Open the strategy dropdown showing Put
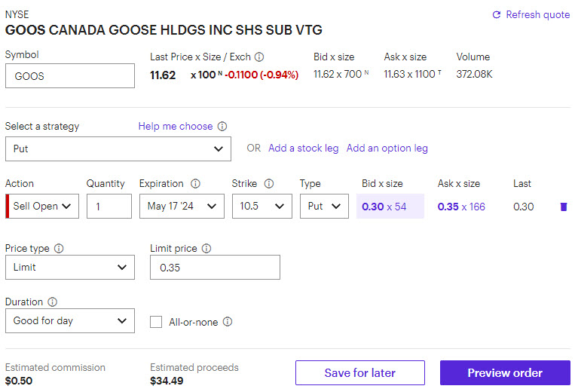The width and height of the screenshot is (575, 392). (x=118, y=149)
